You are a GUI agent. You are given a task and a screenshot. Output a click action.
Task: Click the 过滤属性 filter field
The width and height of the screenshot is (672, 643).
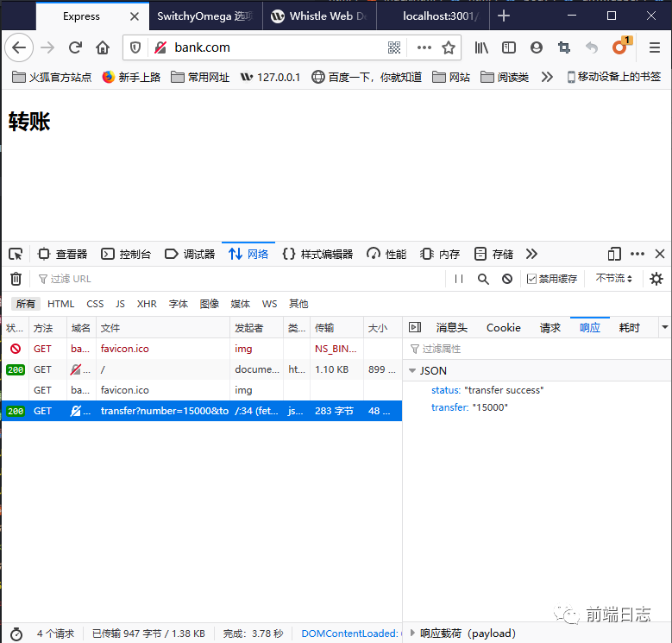coord(537,349)
